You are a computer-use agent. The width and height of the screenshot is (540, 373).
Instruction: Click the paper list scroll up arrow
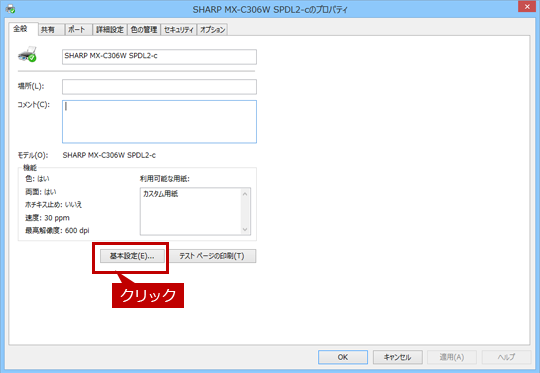click(x=245, y=194)
